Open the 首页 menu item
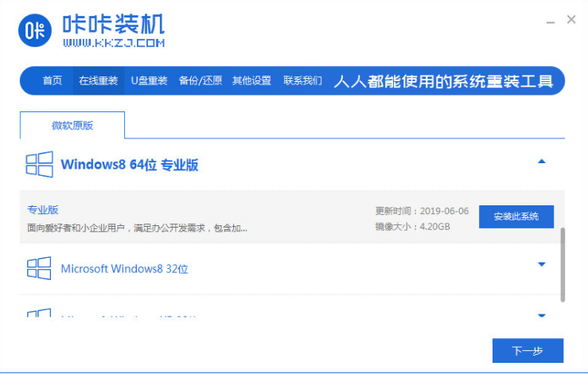588x374 pixels. [x=53, y=81]
